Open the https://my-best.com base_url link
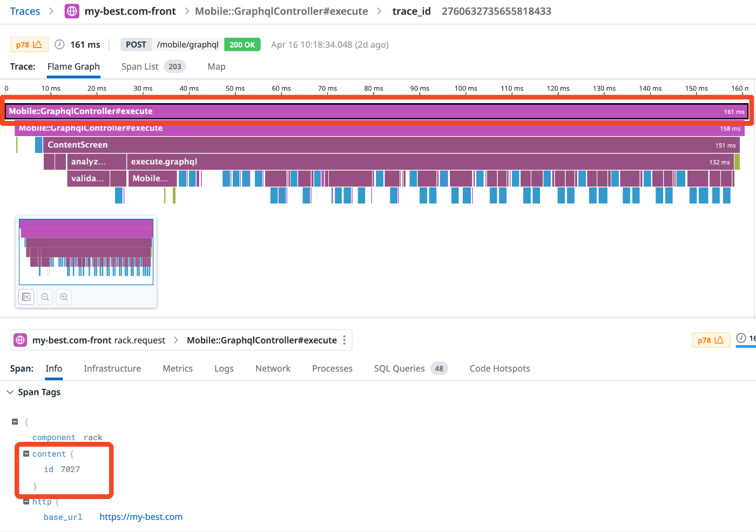Image resolution: width=756 pixels, height=532 pixels. coord(141,517)
